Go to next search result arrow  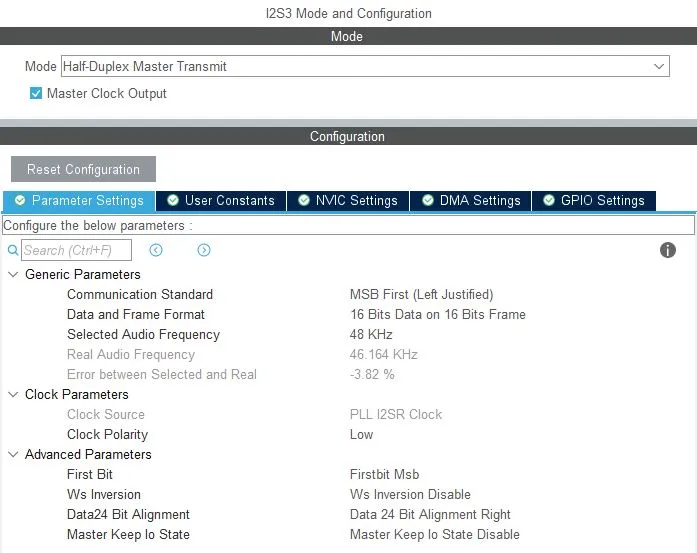(x=204, y=250)
